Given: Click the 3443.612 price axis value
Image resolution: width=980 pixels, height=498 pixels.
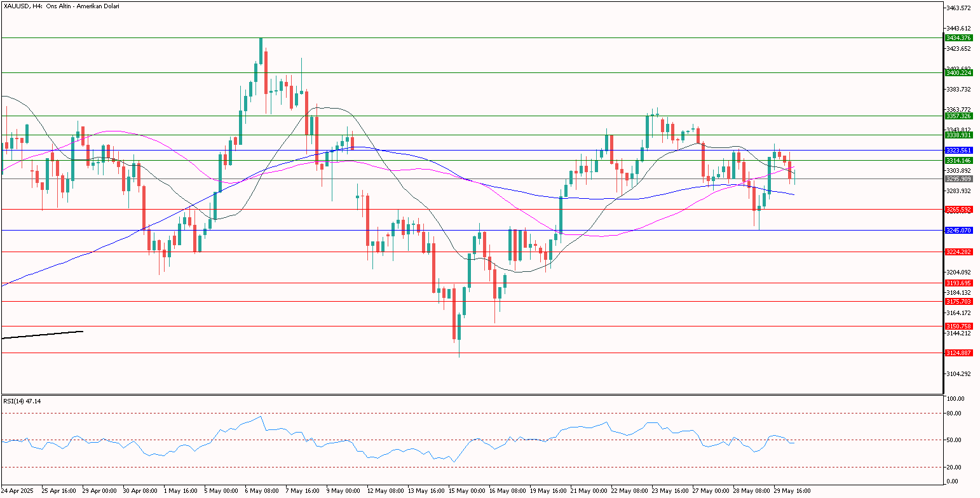Looking at the screenshot, I should [x=960, y=28].
